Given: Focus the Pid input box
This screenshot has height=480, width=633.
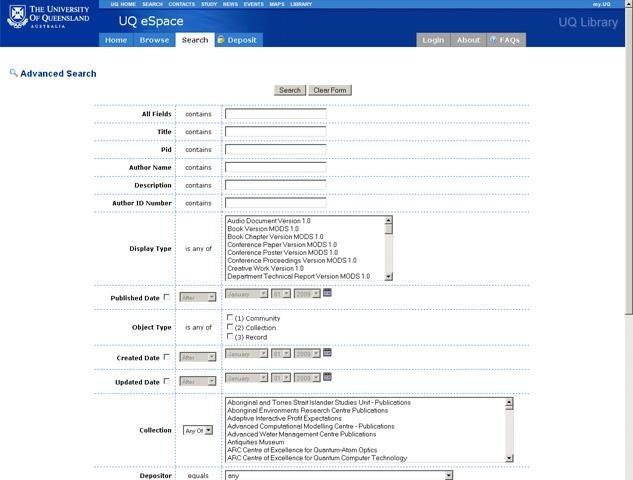Looking at the screenshot, I should (x=276, y=149).
